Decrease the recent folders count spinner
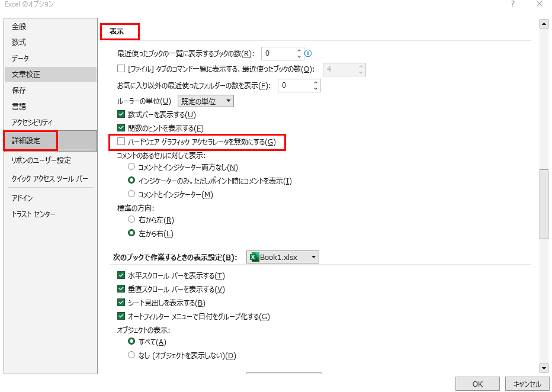 coord(316,89)
